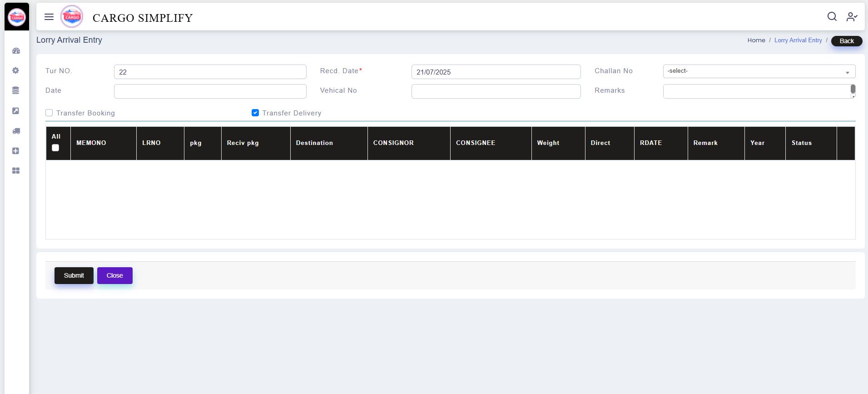Click the plus square icon in sidebar
868x394 pixels.
pyautogui.click(x=16, y=151)
